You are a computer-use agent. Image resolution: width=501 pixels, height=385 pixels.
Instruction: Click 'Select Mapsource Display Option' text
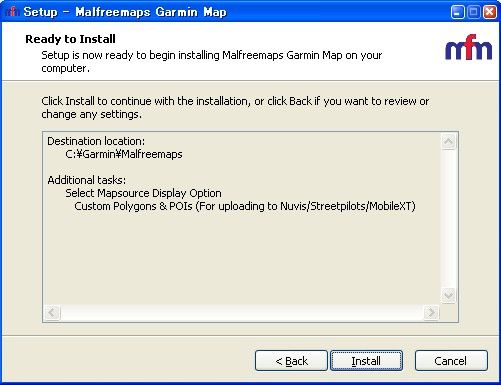click(x=143, y=193)
